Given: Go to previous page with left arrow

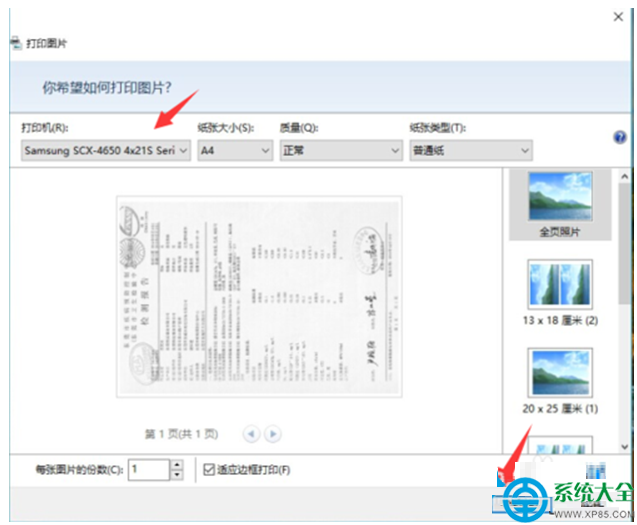Looking at the screenshot, I should pyautogui.click(x=251, y=434).
